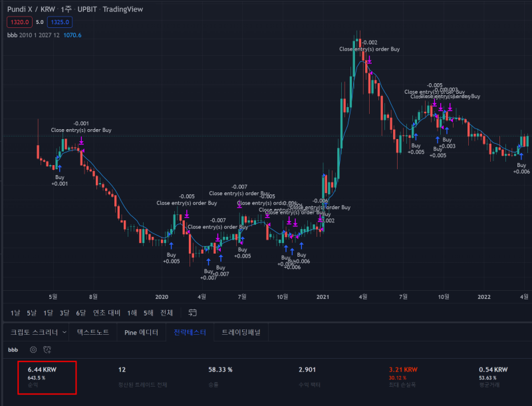Choose the 연초 대비 range
The width and height of the screenshot is (532, 406).
tap(106, 313)
